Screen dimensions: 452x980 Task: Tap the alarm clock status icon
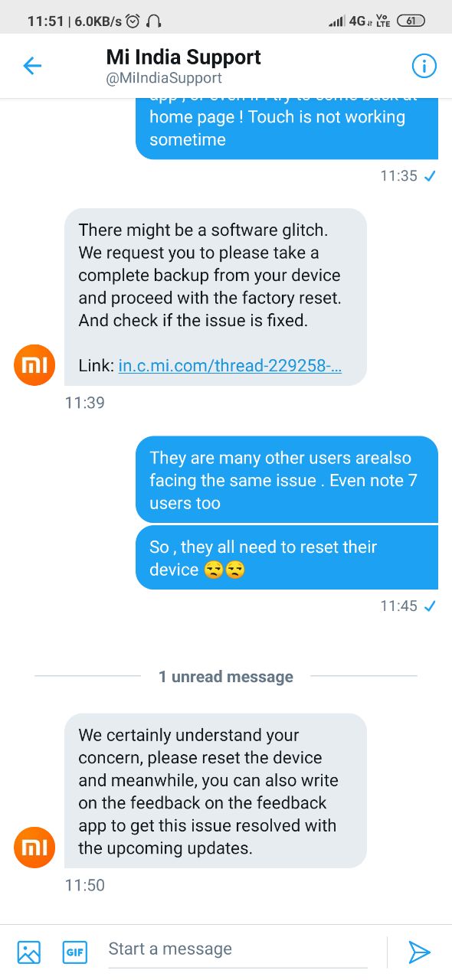[133, 21]
